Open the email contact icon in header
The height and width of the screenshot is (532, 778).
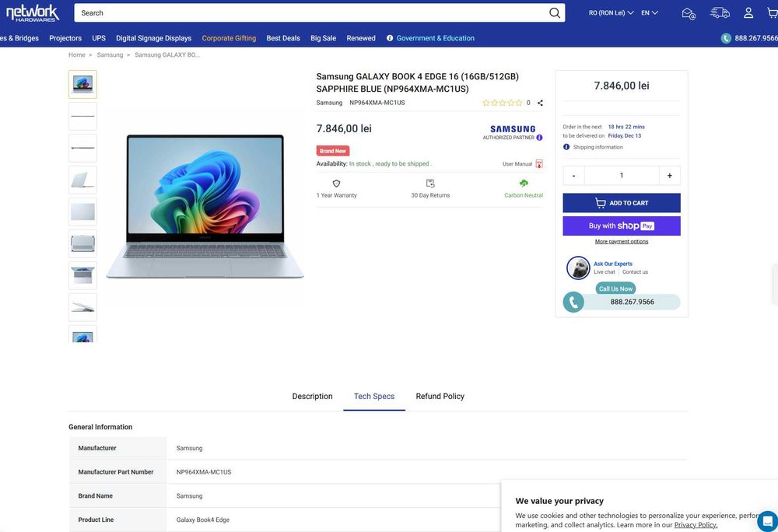point(689,13)
